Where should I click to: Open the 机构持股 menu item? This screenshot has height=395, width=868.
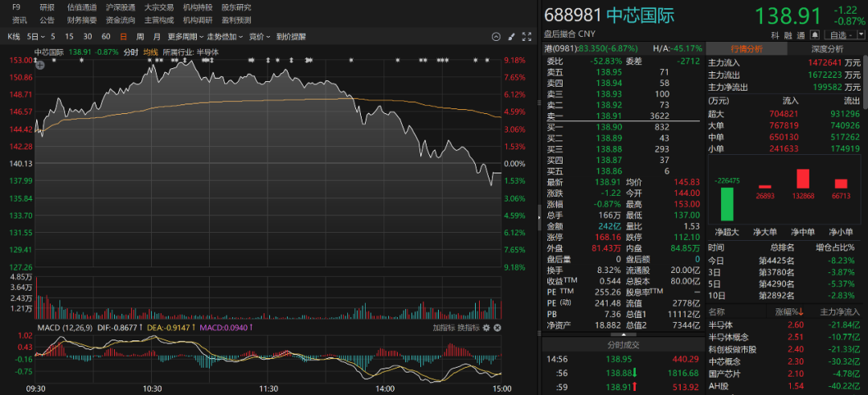click(x=198, y=7)
